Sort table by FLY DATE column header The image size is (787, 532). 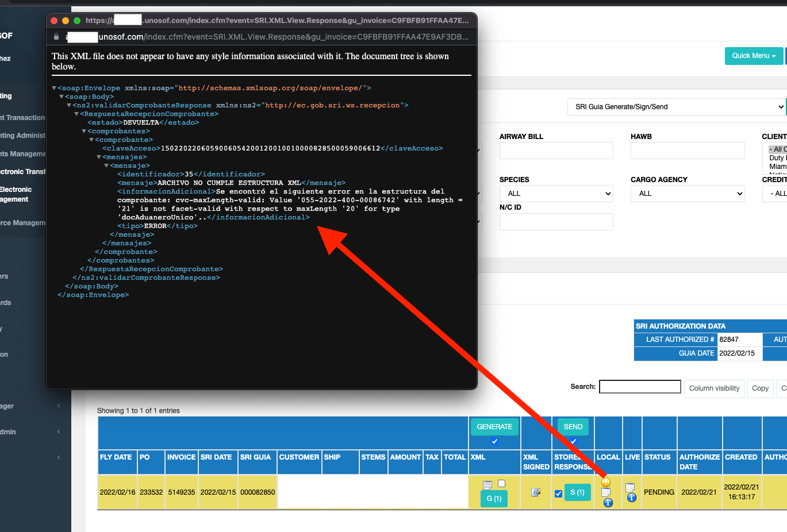click(117, 457)
